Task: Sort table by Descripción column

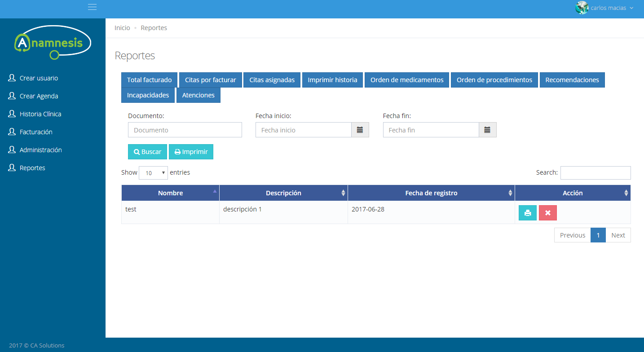Action: (283, 193)
